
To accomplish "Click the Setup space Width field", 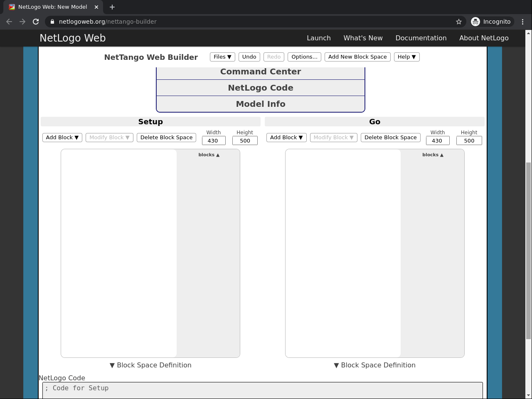I will pos(214,141).
